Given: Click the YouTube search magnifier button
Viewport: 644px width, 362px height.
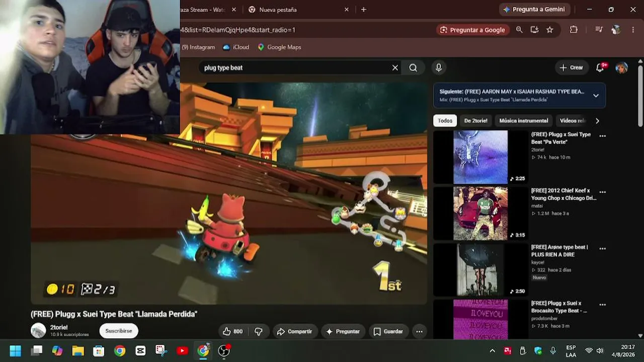Looking at the screenshot, I should pyautogui.click(x=413, y=68).
